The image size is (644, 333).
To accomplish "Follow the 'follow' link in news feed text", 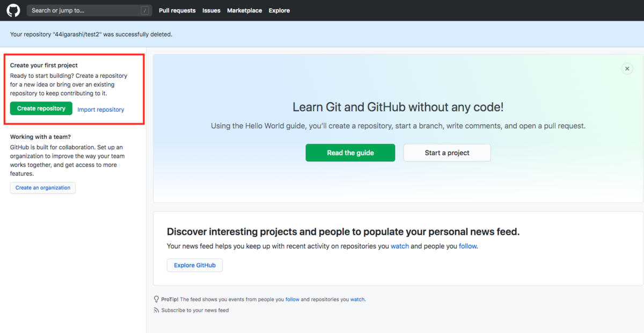I will [x=468, y=246].
